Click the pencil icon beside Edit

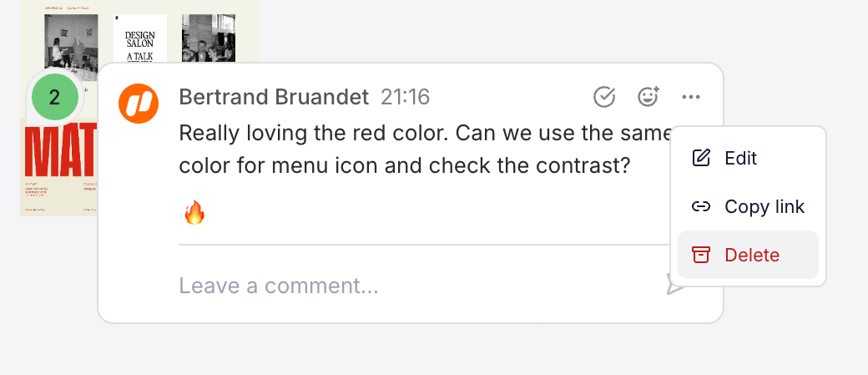(701, 158)
